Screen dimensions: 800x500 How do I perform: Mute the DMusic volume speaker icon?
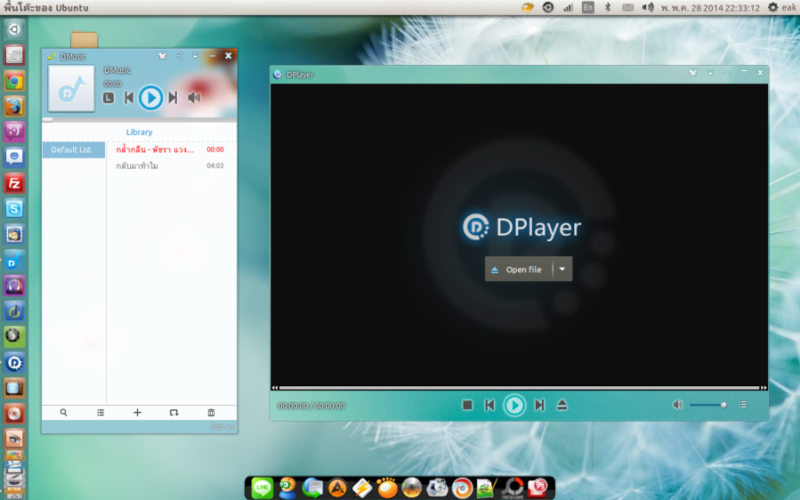[x=194, y=97]
